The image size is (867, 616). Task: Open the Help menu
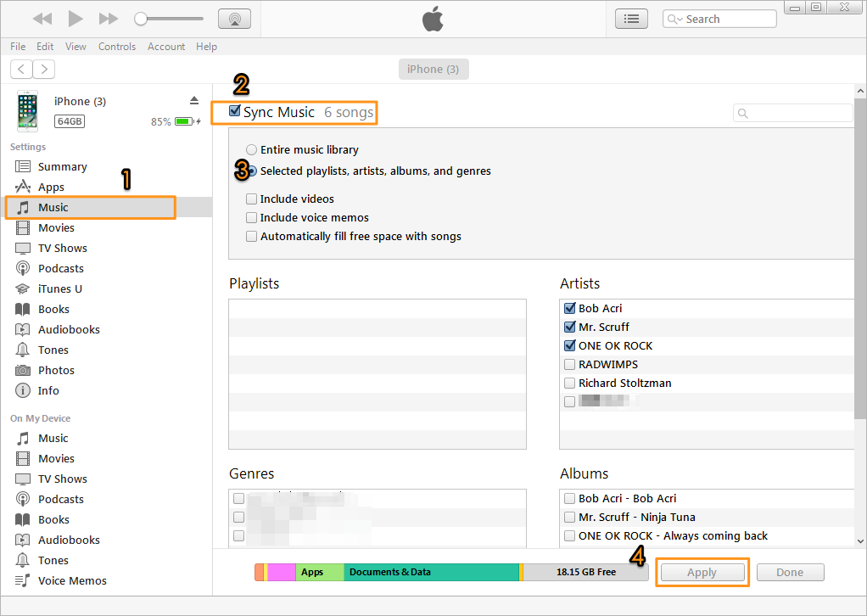pyautogui.click(x=206, y=47)
